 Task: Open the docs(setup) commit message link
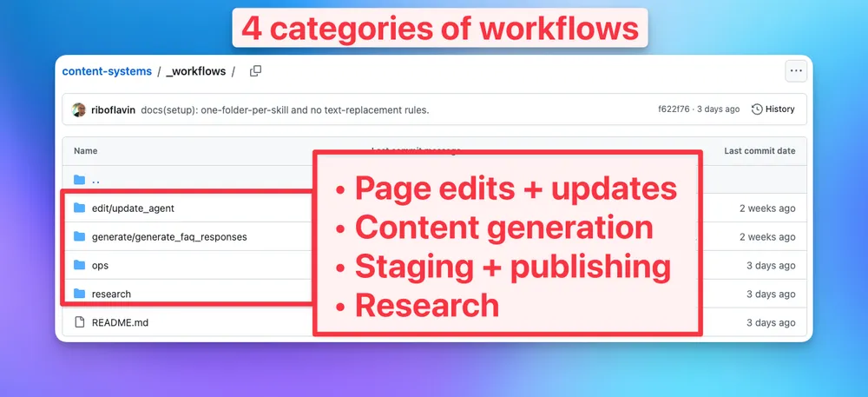coord(285,109)
